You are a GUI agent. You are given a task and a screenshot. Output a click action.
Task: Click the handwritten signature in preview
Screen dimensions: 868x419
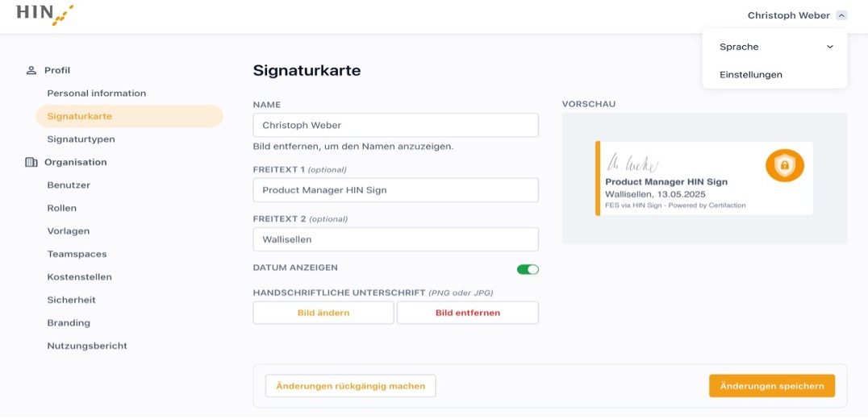click(632, 164)
